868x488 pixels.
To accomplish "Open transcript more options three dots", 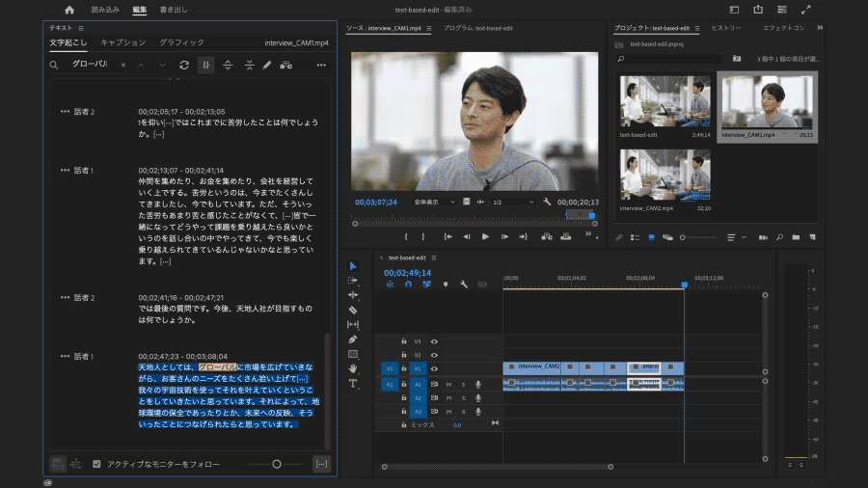I will 321,66.
